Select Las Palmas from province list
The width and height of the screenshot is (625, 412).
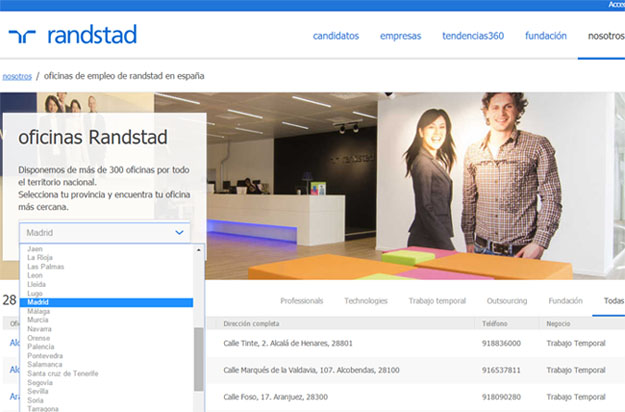(45, 267)
